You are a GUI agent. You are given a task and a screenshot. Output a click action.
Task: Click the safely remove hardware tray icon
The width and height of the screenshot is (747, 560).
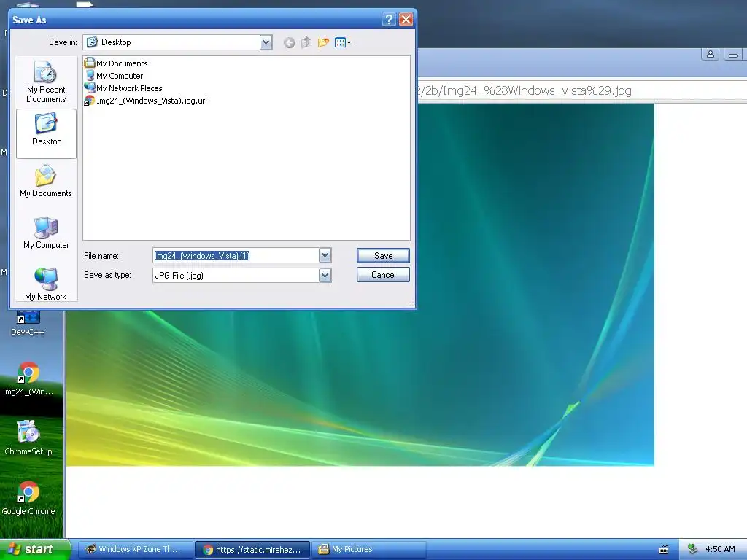click(x=693, y=549)
